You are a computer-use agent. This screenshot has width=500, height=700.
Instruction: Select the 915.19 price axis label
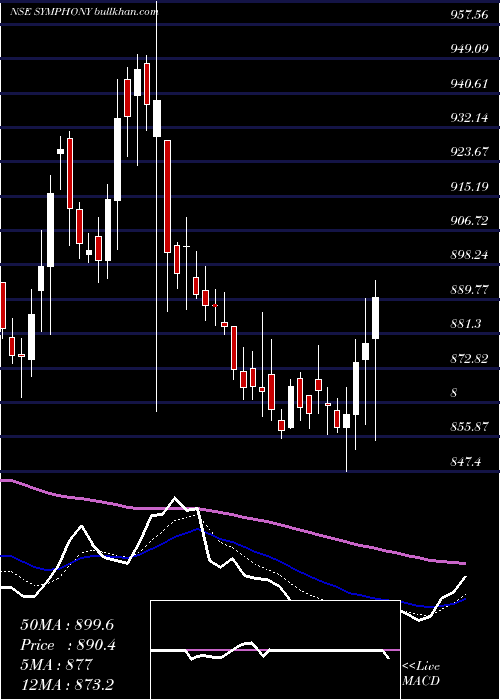click(468, 186)
